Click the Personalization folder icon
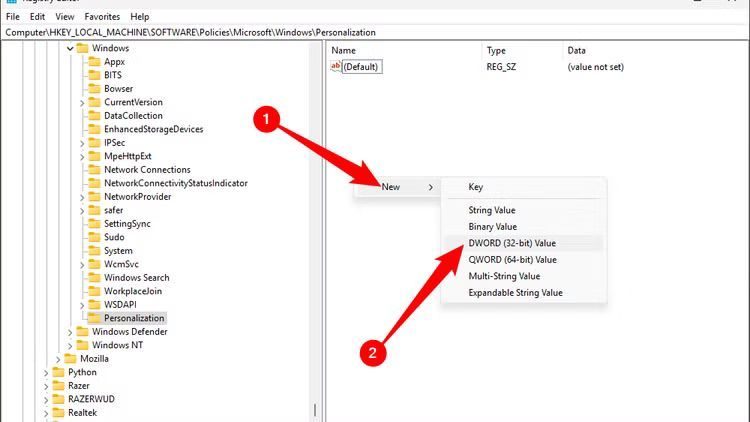Viewport: 750px width, 422px height. 95,318
